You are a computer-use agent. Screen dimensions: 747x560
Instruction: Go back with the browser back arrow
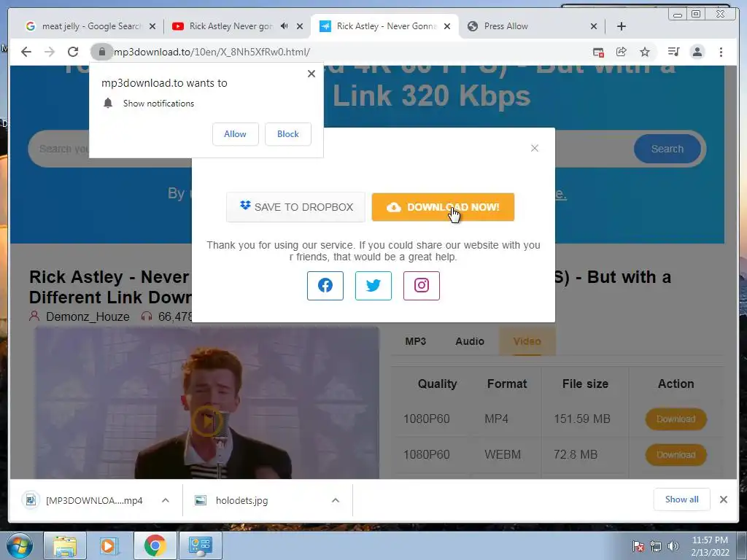[x=26, y=52]
